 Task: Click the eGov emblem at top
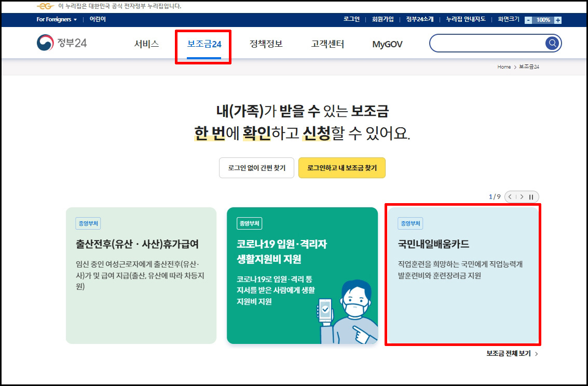(x=45, y=6)
